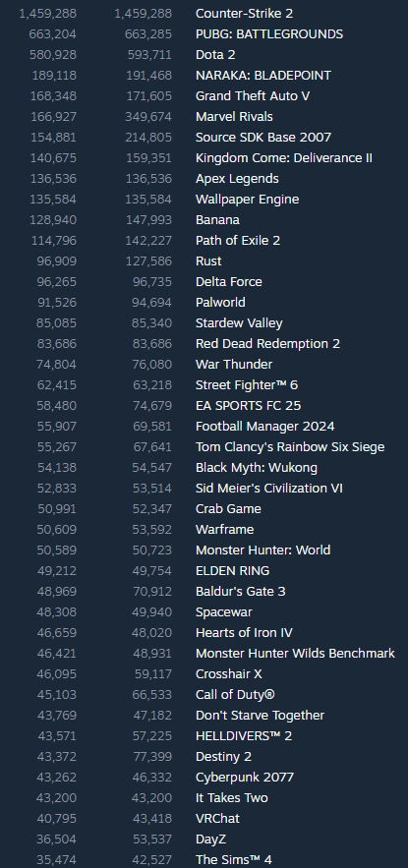Select Tom Clancy's Rainbow Six Siege
This screenshot has width=408, height=868.
(x=289, y=446)
